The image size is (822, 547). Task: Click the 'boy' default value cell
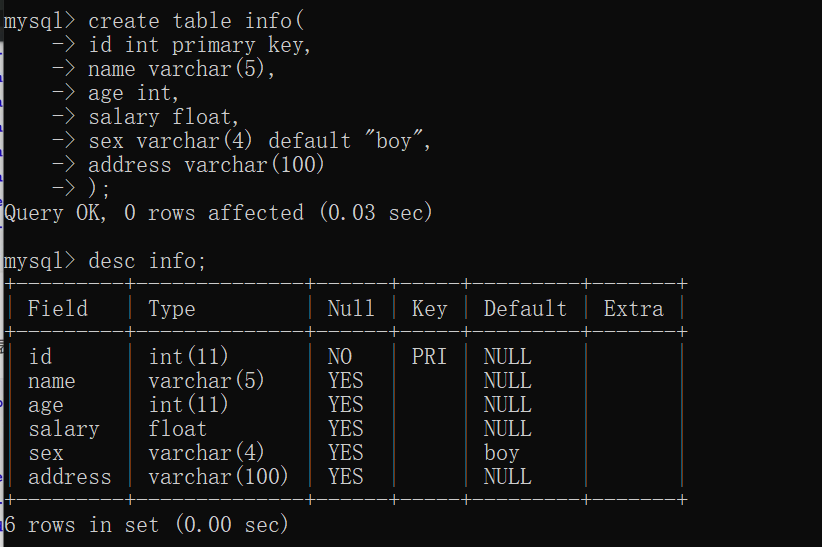502,453
